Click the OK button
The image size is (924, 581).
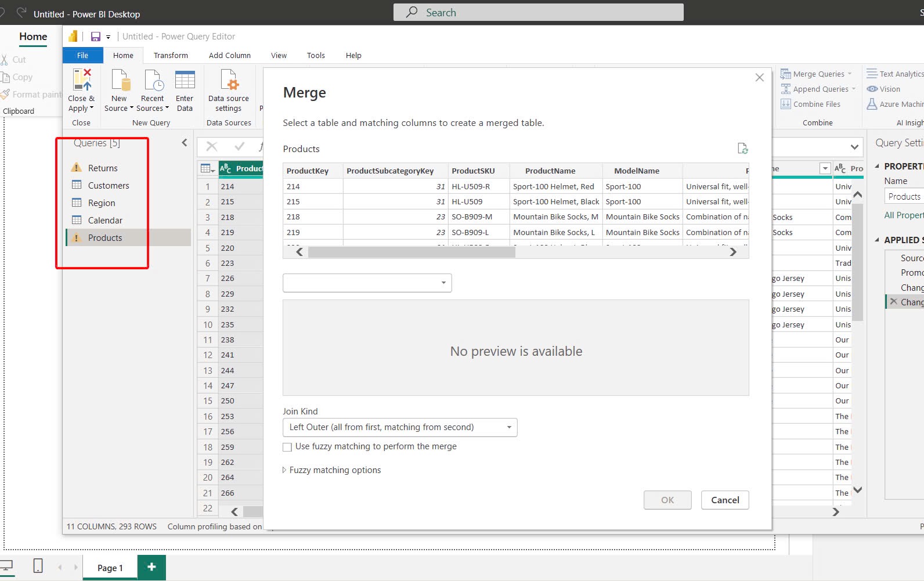coord(667,500)
